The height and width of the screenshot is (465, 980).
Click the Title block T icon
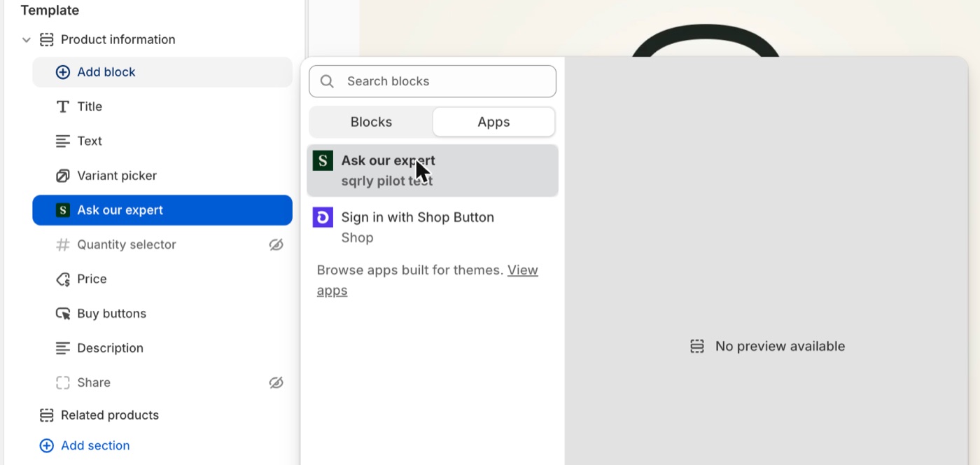coord(63,106)
